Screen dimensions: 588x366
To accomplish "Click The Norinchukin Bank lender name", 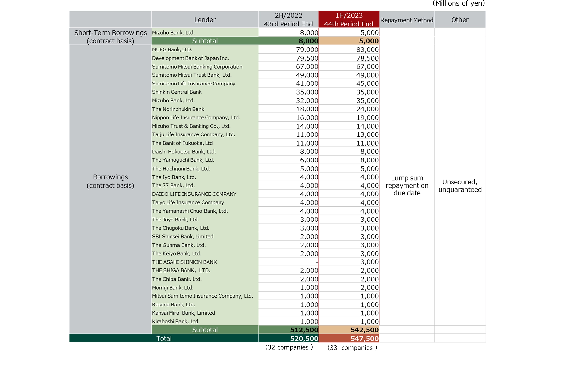I will click(x=178, y=109).
